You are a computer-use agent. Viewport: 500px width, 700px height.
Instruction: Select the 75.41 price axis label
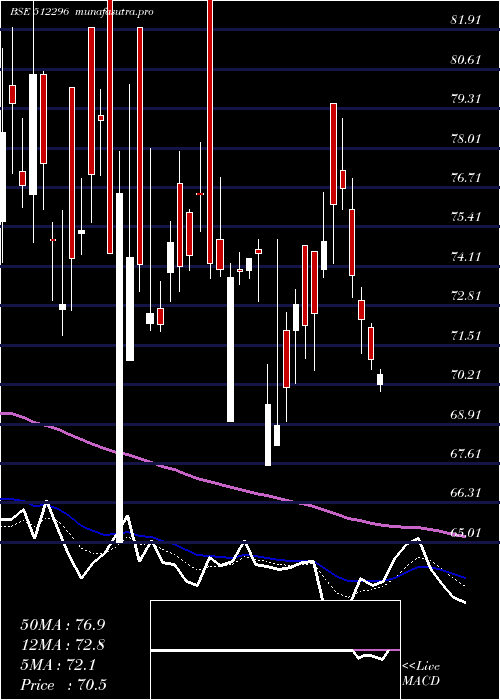[x=466, y=217]
